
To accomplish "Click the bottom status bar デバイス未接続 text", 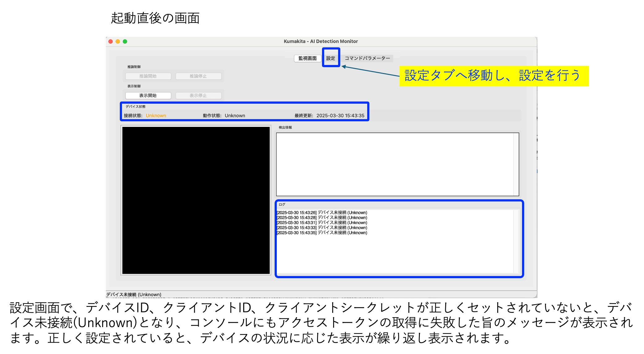I will (134, 295).
